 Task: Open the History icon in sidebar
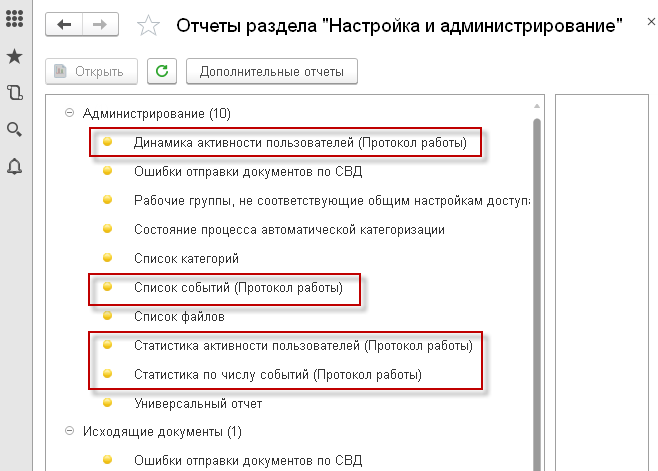14,93
